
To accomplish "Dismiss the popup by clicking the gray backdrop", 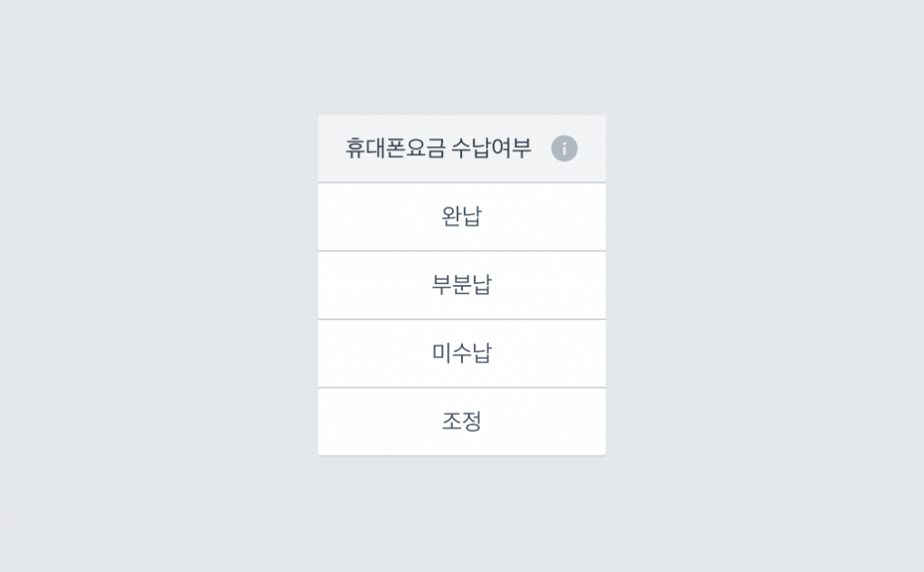I will tap(159, 286).
